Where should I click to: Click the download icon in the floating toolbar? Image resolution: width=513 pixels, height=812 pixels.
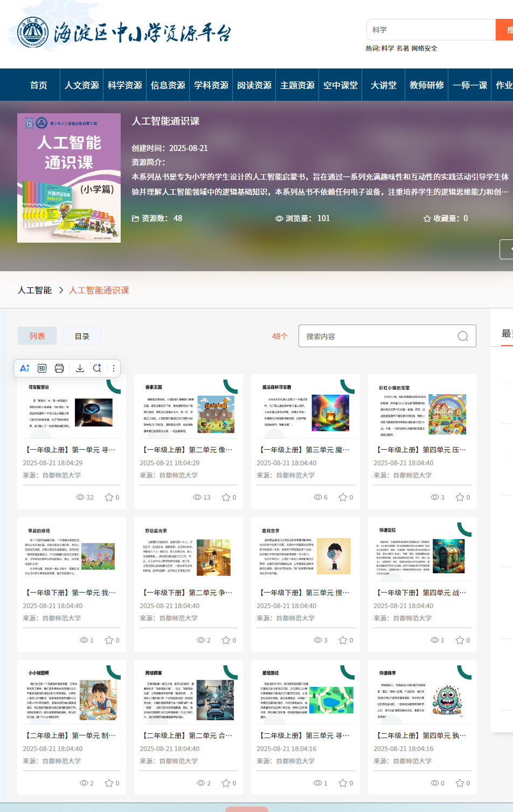(80, 368)
